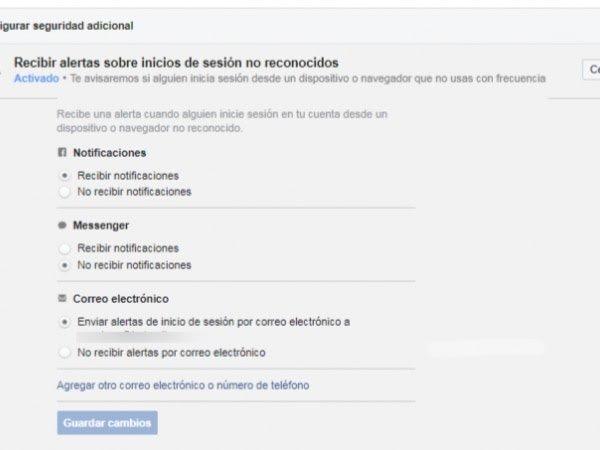Select Recibir notificaciones under Notificaciones
The width and height of the screenshot is (600, 450).
tap(64, 176)
